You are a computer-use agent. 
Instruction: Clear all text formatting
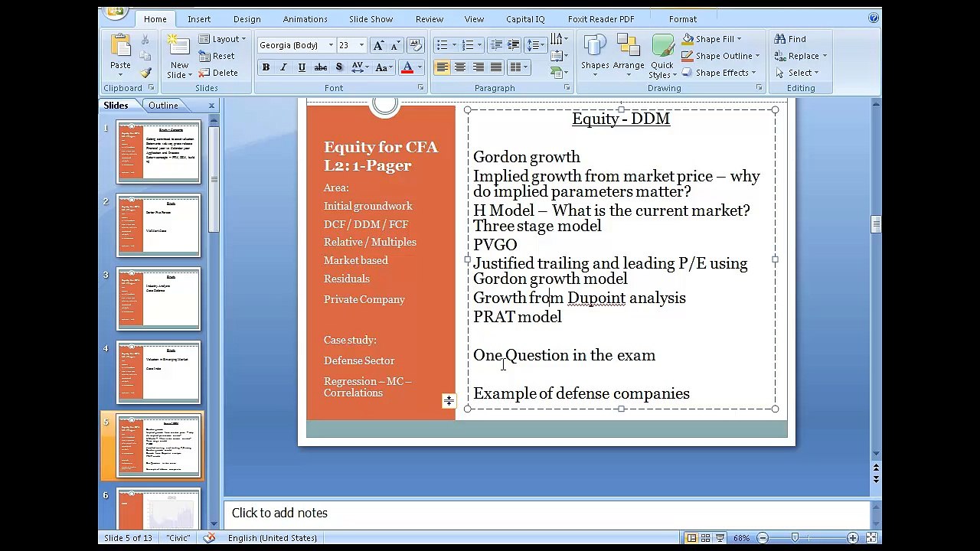tap(416, 46)
